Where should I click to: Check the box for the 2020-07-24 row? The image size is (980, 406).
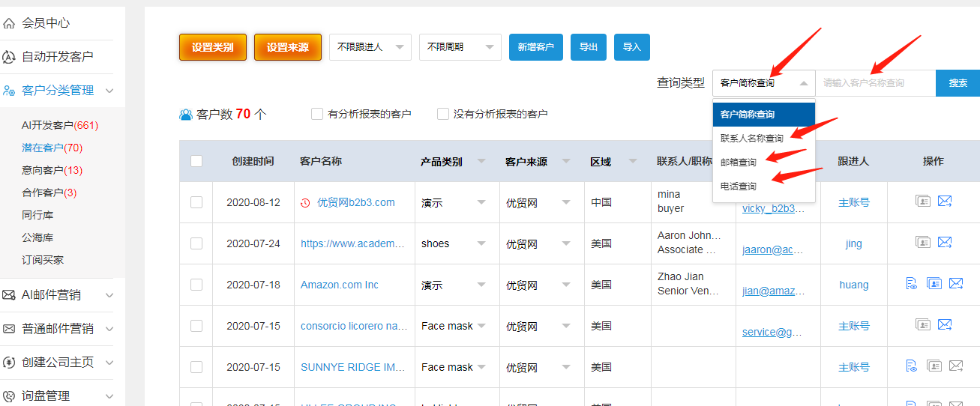tap(196, 243)
